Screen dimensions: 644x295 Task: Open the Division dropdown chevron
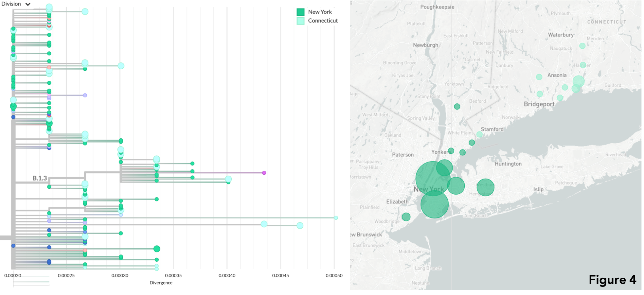[x=28, y=4]
